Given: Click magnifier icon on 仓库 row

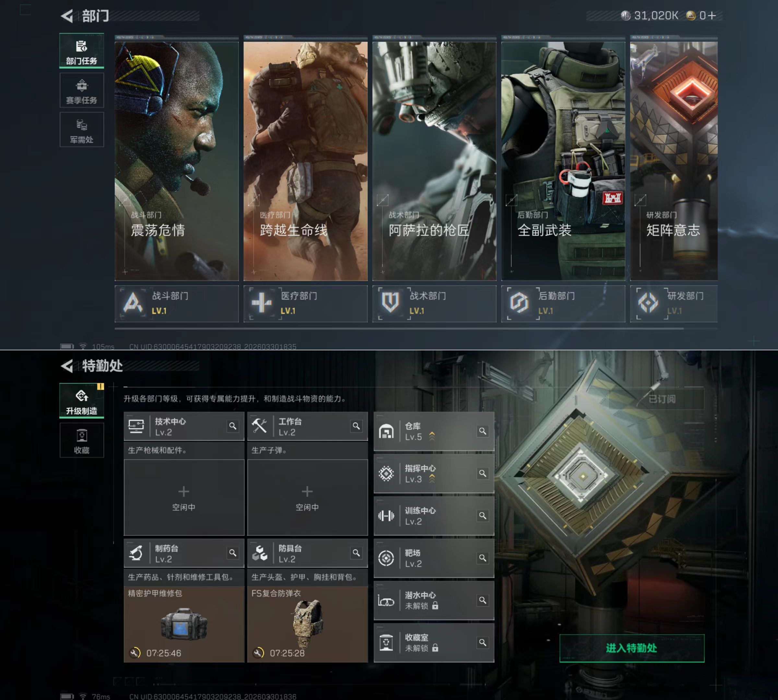Looking at the screenshot, I should tap(482, 431).
